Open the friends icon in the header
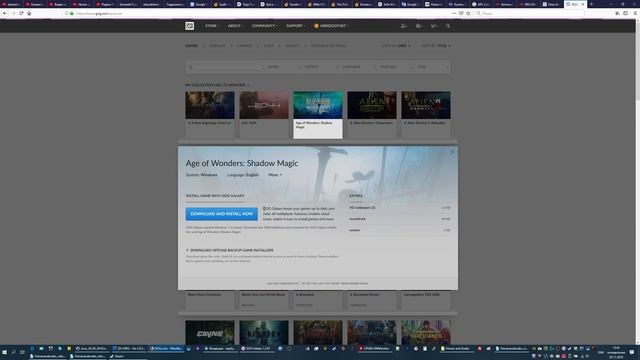640x360 pixels. 418,26
